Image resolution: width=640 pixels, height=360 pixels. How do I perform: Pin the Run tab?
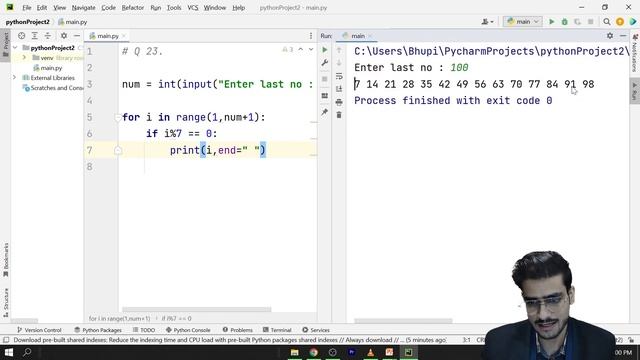tap(324, 112)
